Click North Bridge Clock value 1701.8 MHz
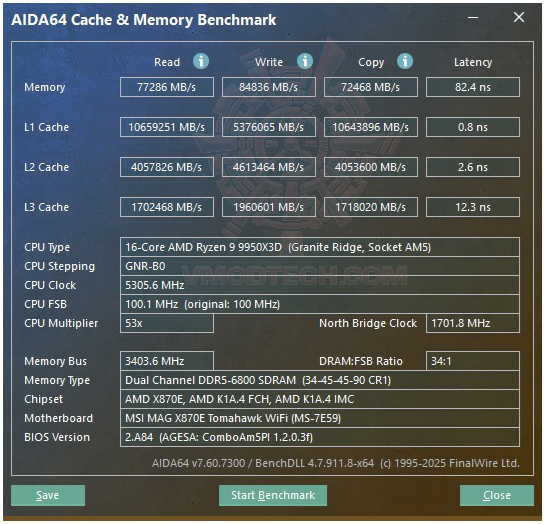 [473, 323]
